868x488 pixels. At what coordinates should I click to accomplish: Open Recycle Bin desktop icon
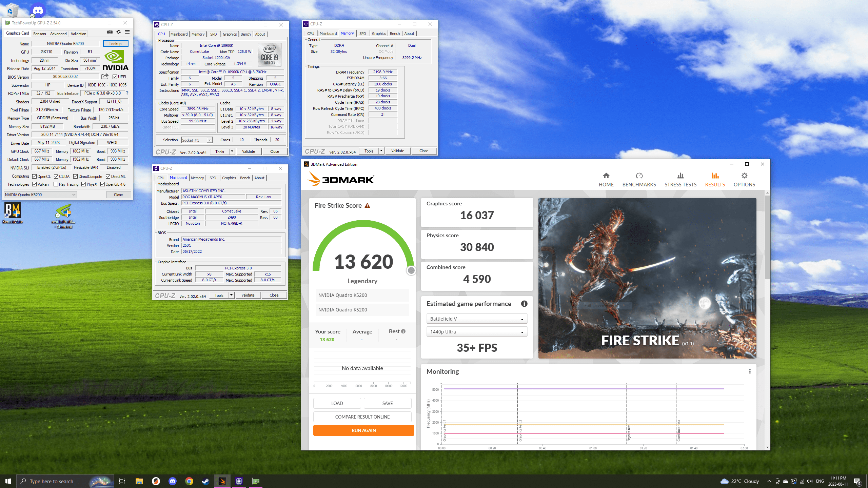pos(12,10)
